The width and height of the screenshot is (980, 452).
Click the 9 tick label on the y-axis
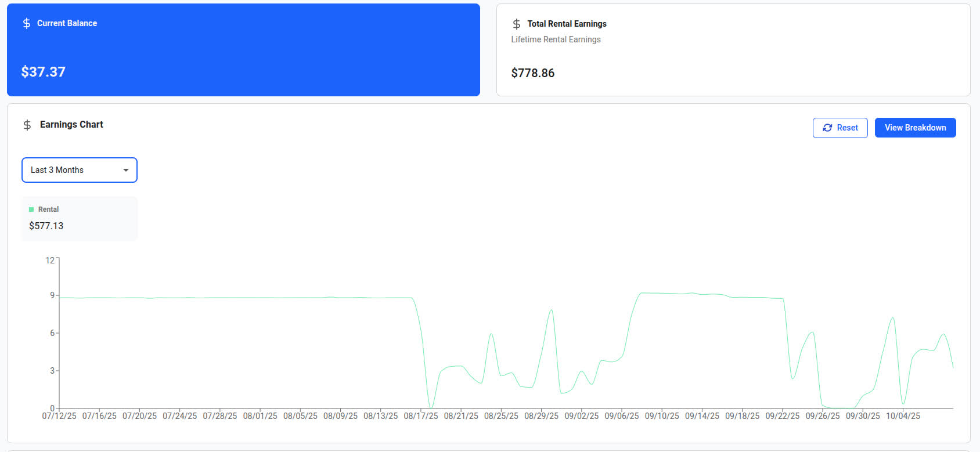tap(52, 295)
